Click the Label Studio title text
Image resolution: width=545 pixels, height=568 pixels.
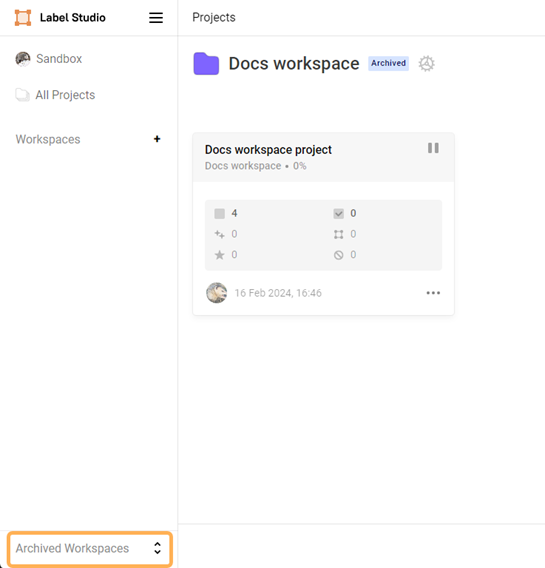73,17
